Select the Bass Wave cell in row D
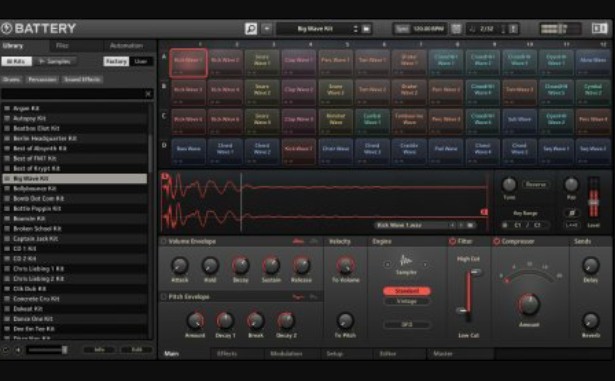This screenshot has width=615, height=381. coord(189,151)
